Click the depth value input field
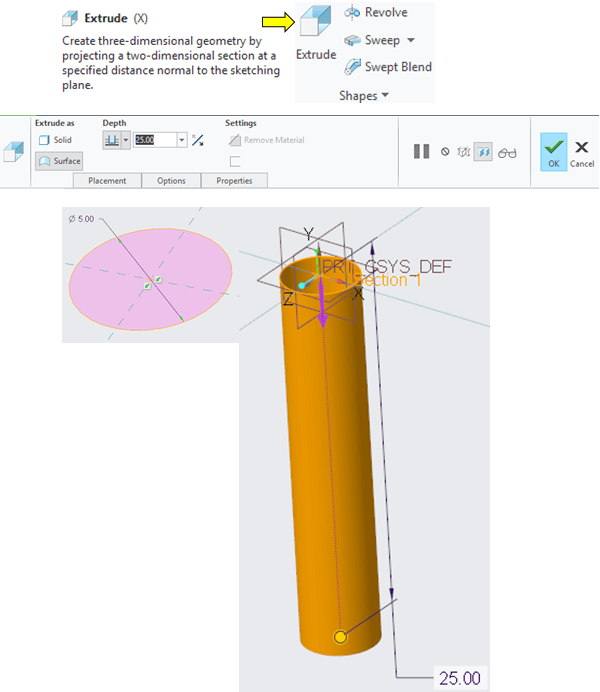 pos(154,141)
